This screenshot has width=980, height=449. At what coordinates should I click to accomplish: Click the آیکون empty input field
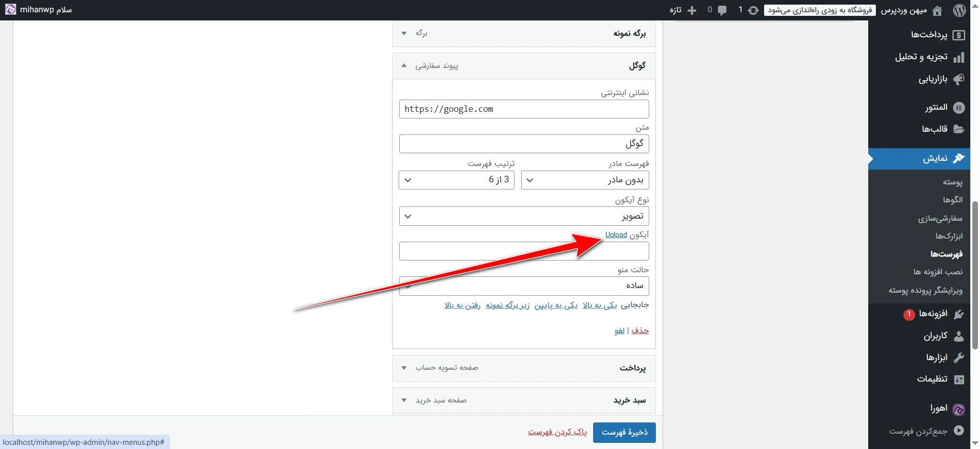pyautogui.click(x=524, y=251)
